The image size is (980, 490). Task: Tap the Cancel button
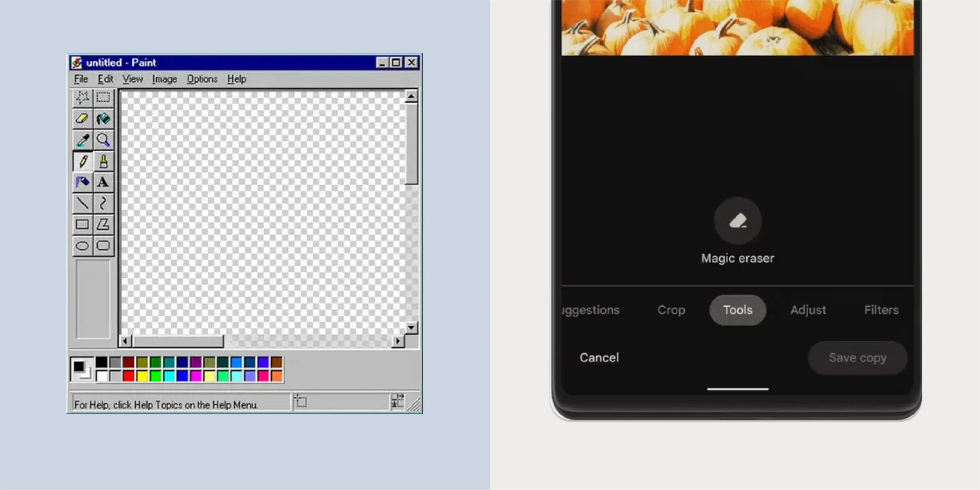(x=599, y=358)
